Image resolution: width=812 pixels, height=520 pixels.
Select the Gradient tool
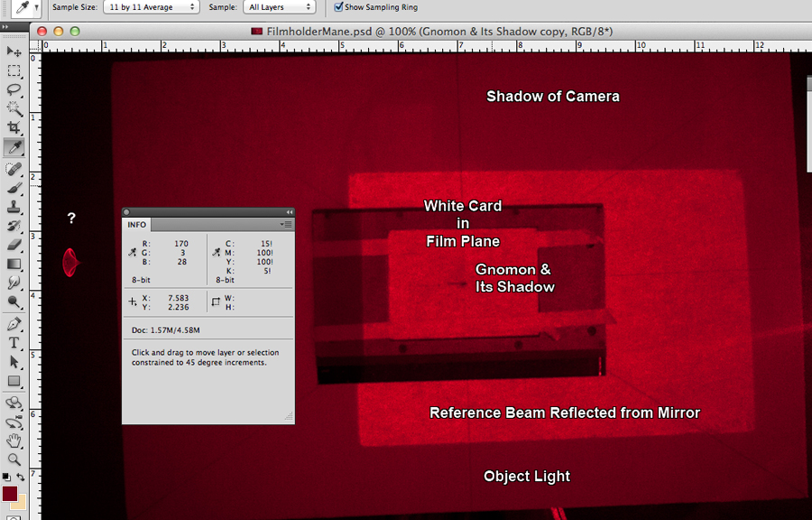point(14,264)
